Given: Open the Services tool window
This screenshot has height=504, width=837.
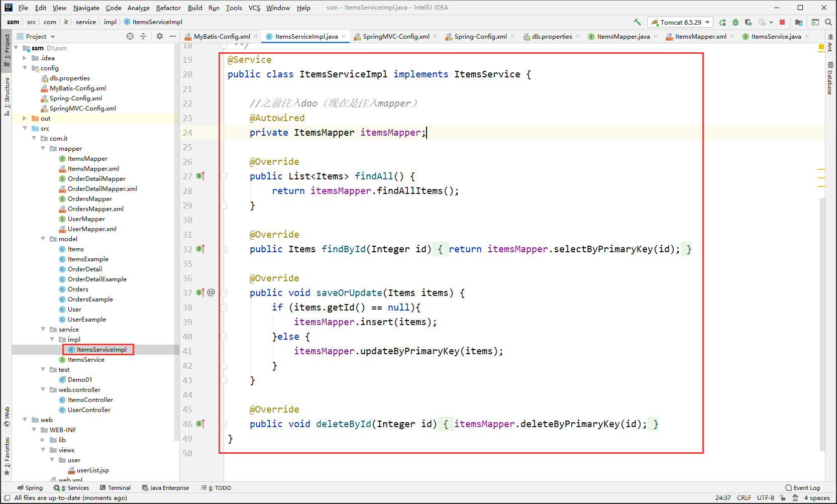Looking at the screenshot, I should tap(71, 487).
